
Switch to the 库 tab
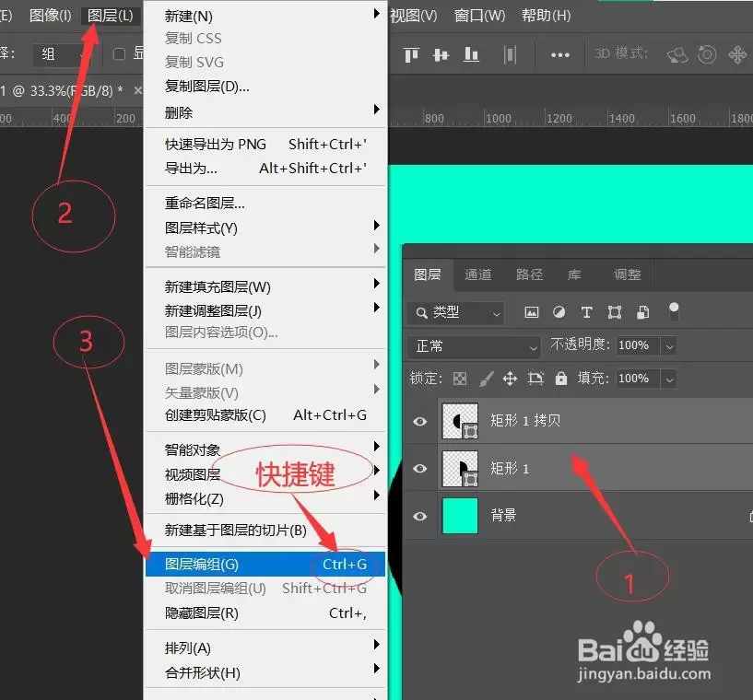574,274
